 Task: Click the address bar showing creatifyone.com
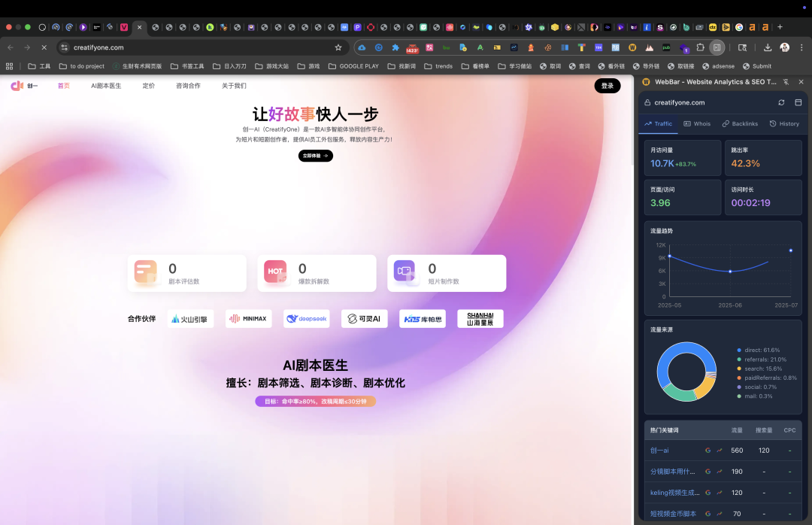[x=202, y=47]
